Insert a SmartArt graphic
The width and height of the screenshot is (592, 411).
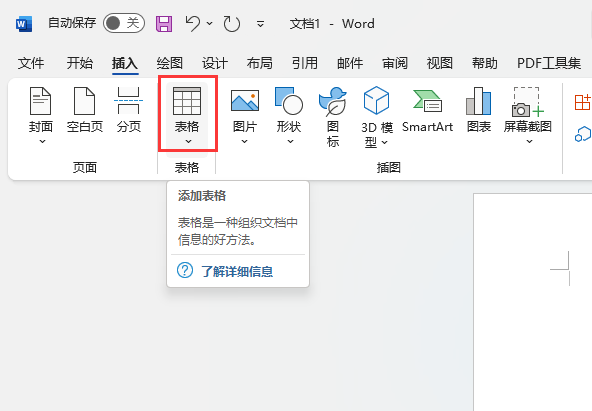pyautogui.click(x=427, y=110)
